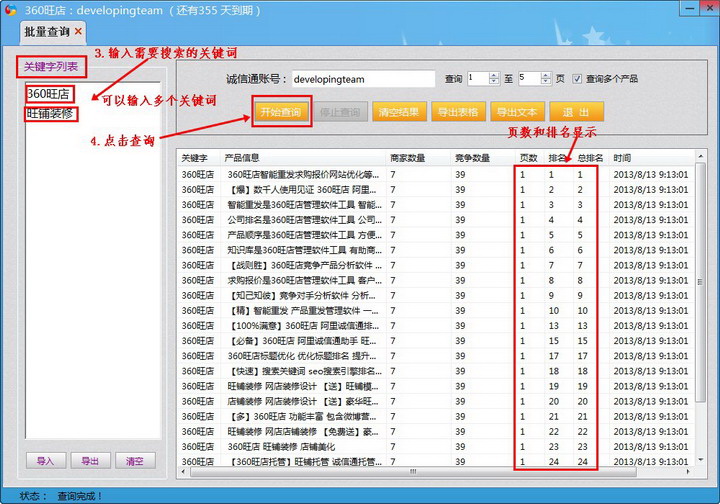Select row 【100%满意】360旺店
720x504 pixels.
coord(436,326)
